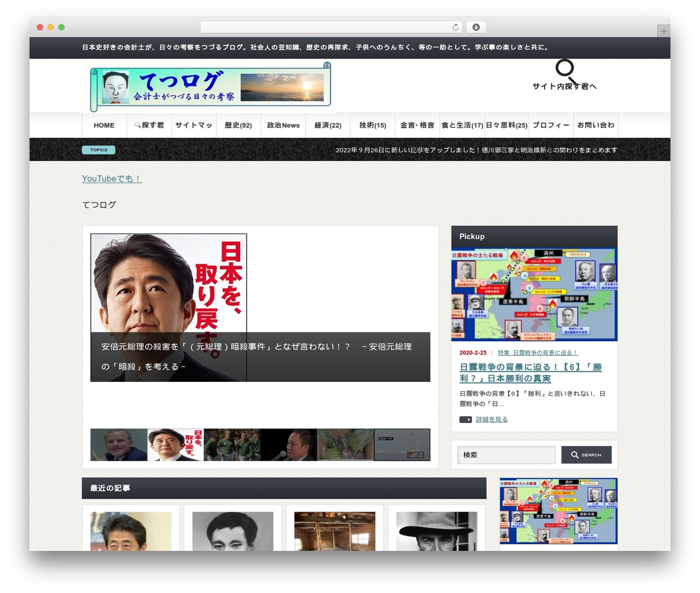Select the slider thumbnail of green-uniformed group
The width and height of the screenshot is (700, 593).
click(232, 445)
